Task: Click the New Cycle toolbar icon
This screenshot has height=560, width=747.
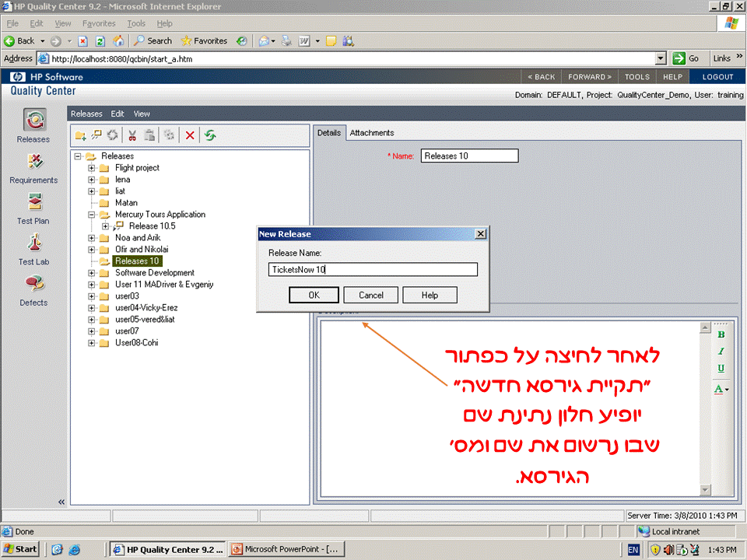Action: 112,135
